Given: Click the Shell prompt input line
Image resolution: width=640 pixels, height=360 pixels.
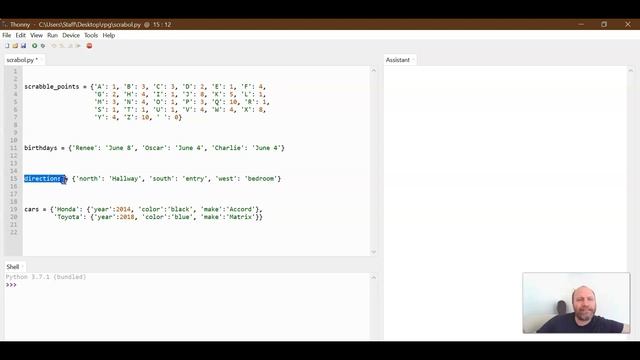Looking at the screenshot, I should [188, 285].
